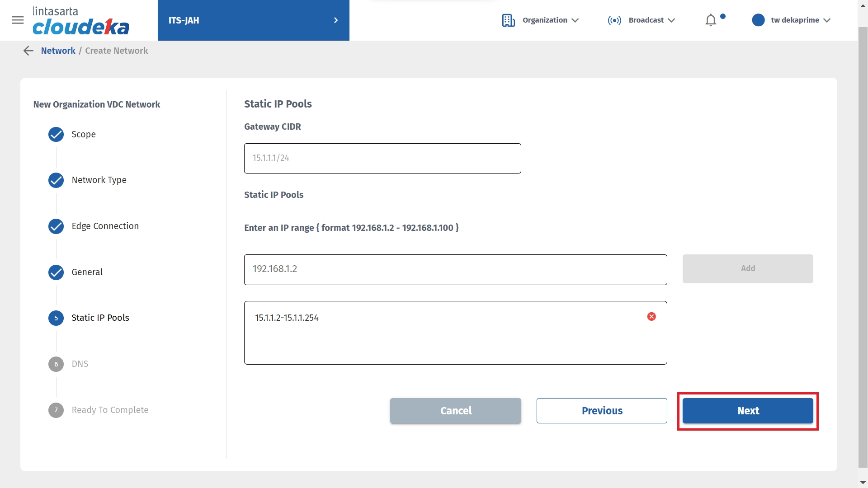This screenshot has width=868, height=488.
Task: Open the notifications bell
Action: coord(711,20)
